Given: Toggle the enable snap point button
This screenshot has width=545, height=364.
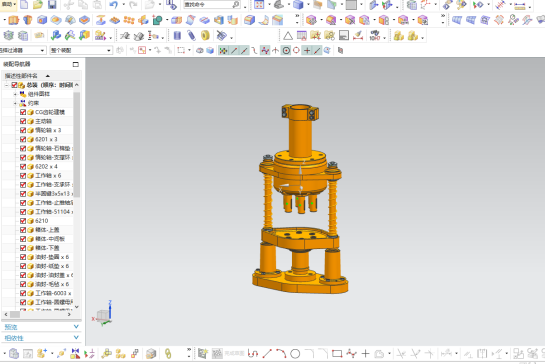Looking at the screenshot, I should [223, 50].
